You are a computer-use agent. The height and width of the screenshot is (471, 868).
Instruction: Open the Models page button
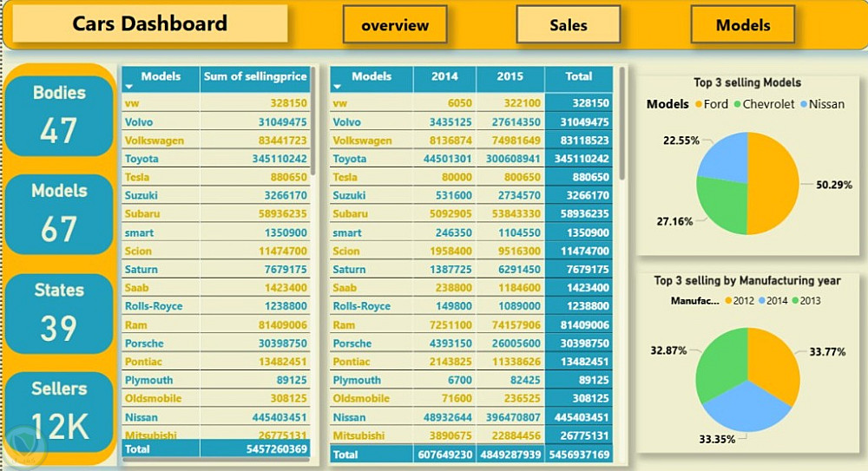(743, 25)
